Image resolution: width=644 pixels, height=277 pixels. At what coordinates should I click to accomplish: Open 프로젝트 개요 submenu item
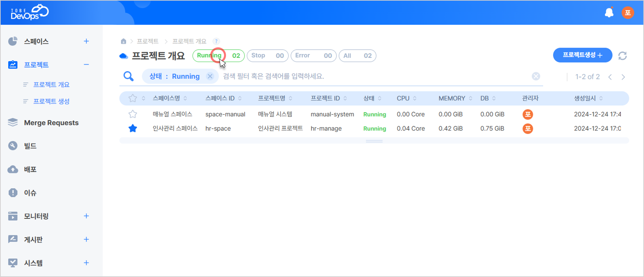(51, 85)
